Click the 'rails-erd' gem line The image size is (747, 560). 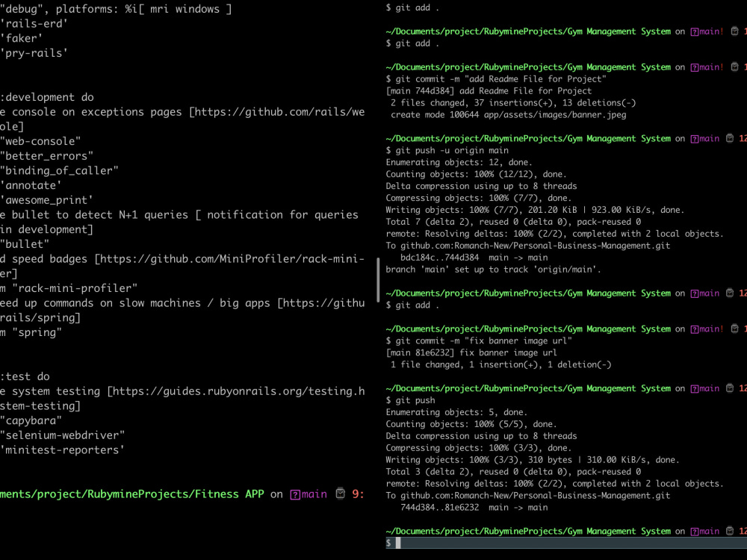34,23
